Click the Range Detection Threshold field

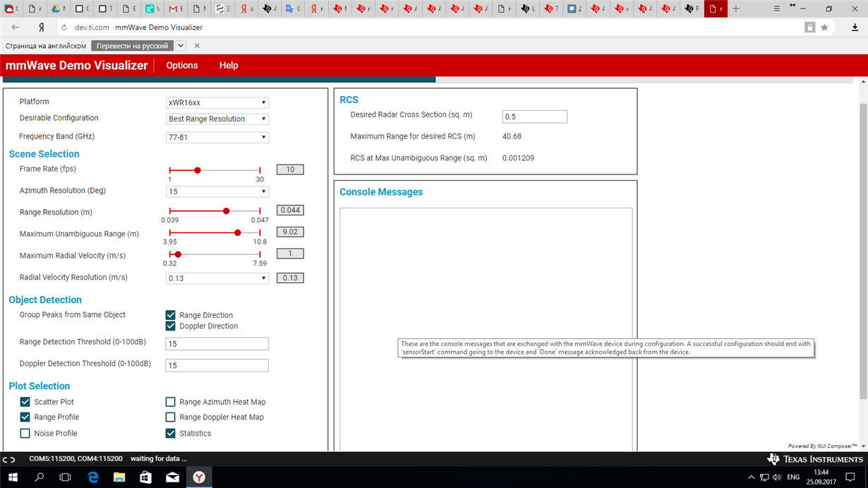[x=217, y=344]
